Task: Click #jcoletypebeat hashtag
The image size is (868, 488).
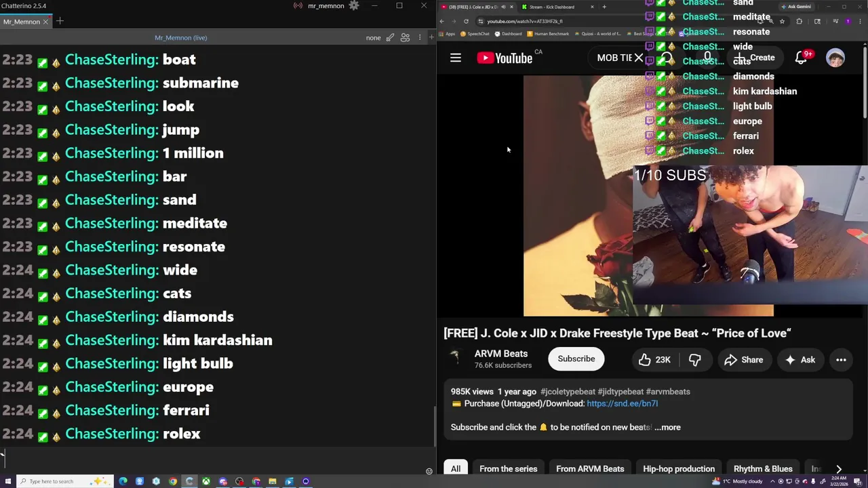Action: (x=568, y=391)
